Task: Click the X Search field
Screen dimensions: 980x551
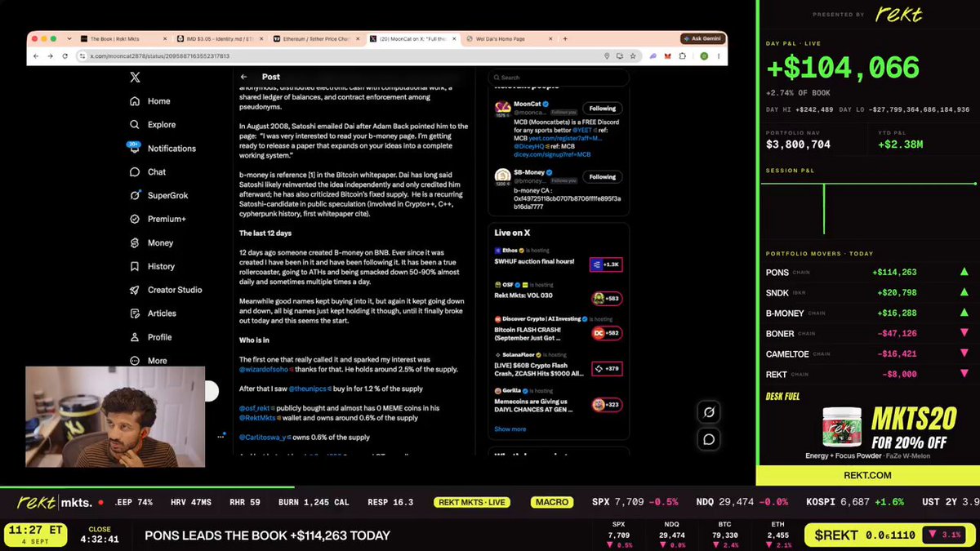Action: click(559, 78)
